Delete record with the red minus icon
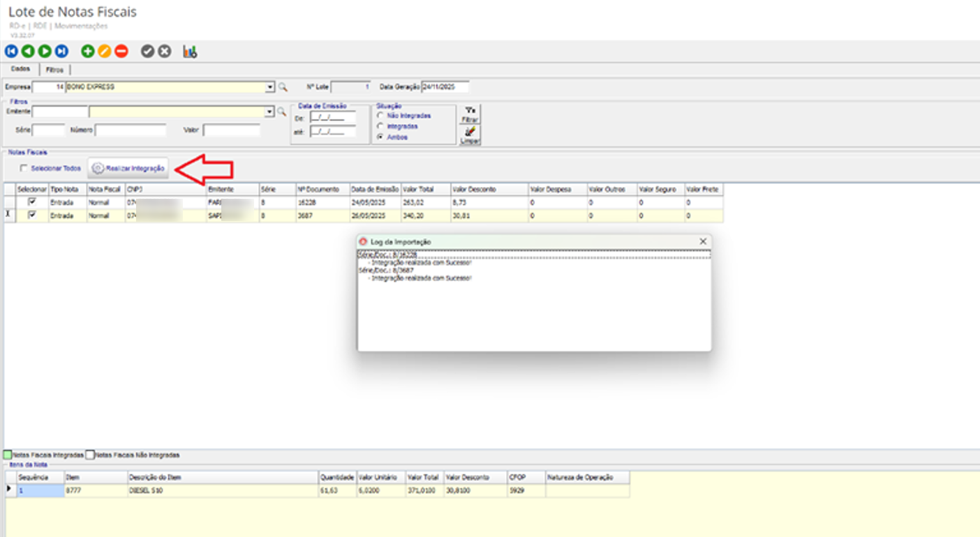Viewport: 980px width, 537px height. coord(121,51)
